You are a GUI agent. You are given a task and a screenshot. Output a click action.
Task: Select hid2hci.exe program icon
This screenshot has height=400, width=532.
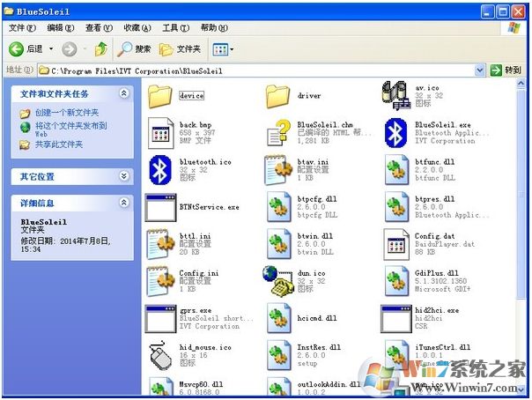click(396, 318)
